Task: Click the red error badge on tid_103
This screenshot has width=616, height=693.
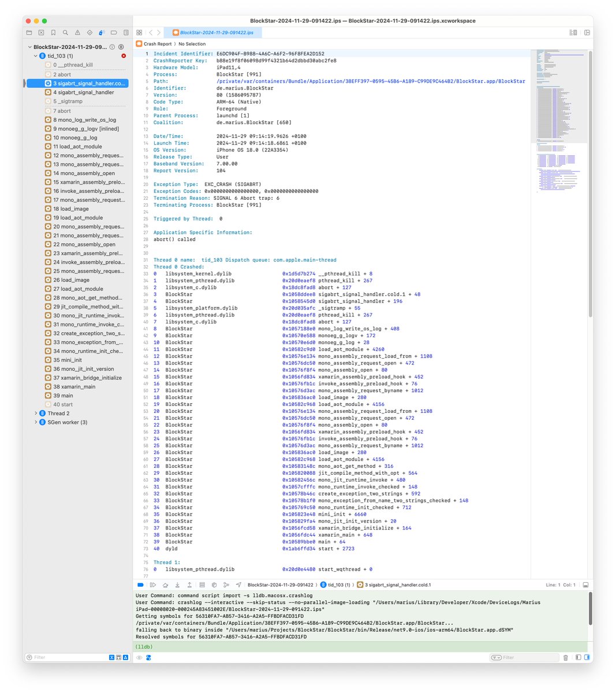Action: (x=124, y=56)
